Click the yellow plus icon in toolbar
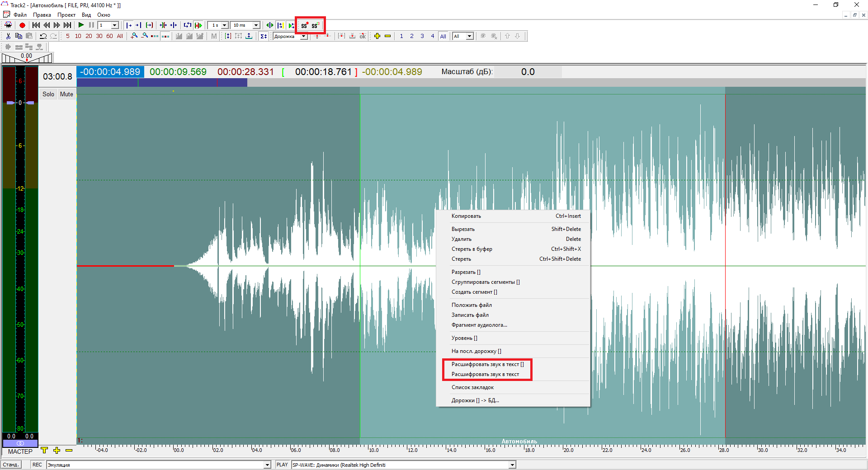The image size is (868, 470). click(x=377, y=36)
